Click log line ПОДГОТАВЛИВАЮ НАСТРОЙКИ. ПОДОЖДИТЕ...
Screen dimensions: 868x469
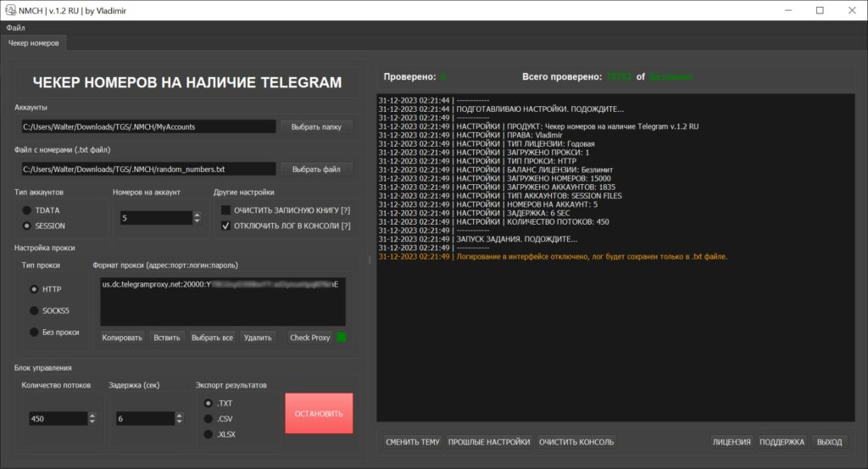(x=501, y=109)
